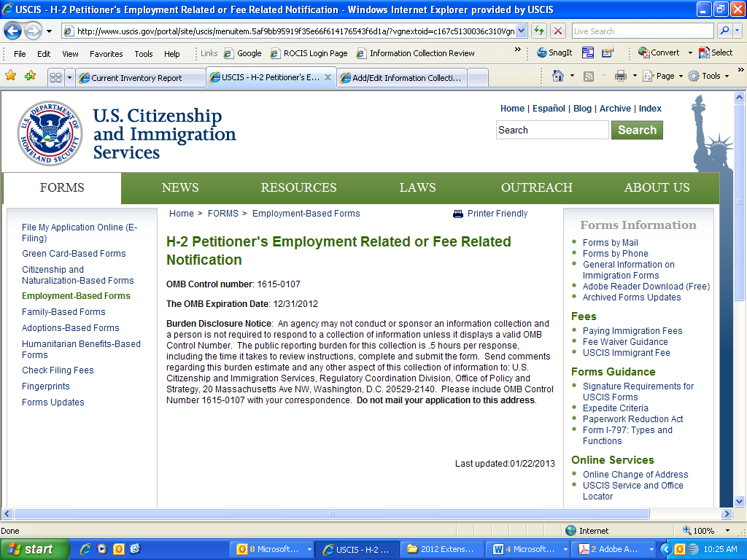This screenshot has height=560, width=747.
Task: Click the Stop loading red X icon
Action: pos(558,31)
